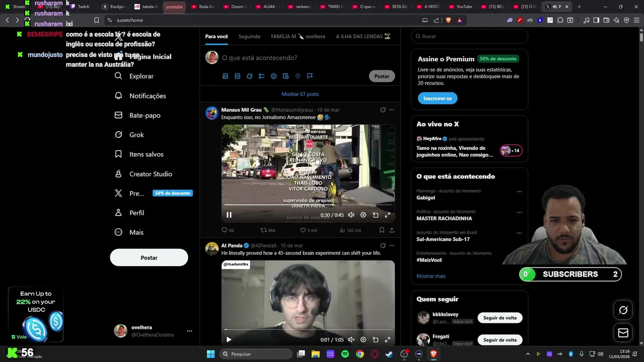Bookmark the Manaus Mil Grau post
This screenshot has width=644, height=362.
coord(382,230)
